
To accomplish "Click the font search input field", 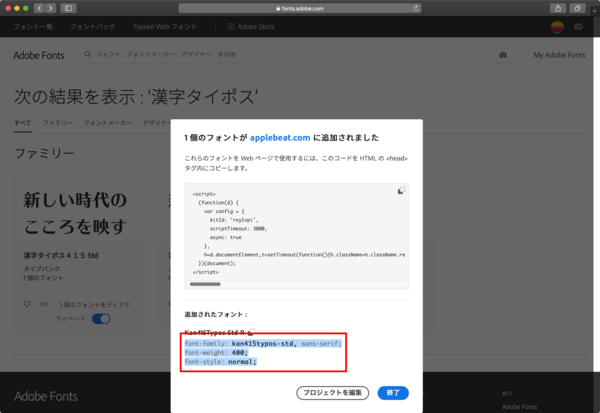I will 295,55.
